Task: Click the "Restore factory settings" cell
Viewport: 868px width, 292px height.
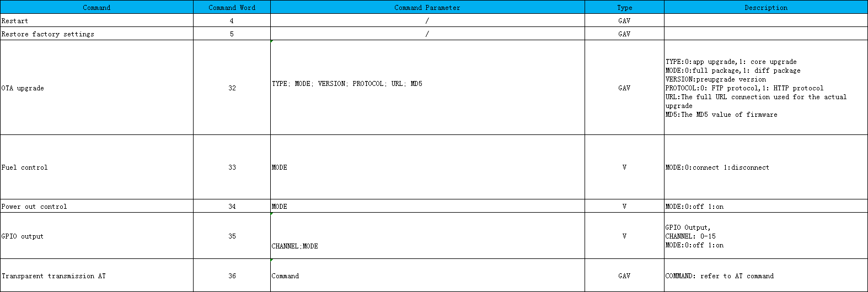Action: click(x=97, y=34)
